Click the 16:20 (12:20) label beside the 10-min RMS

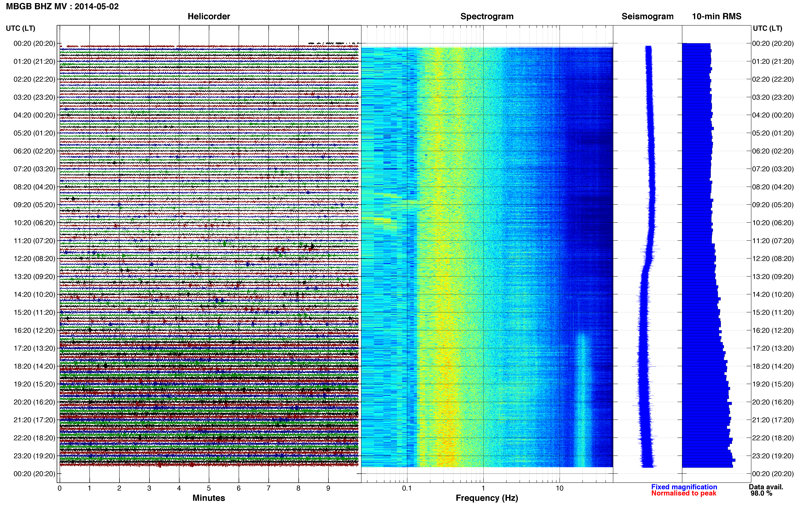click(773, 331)
